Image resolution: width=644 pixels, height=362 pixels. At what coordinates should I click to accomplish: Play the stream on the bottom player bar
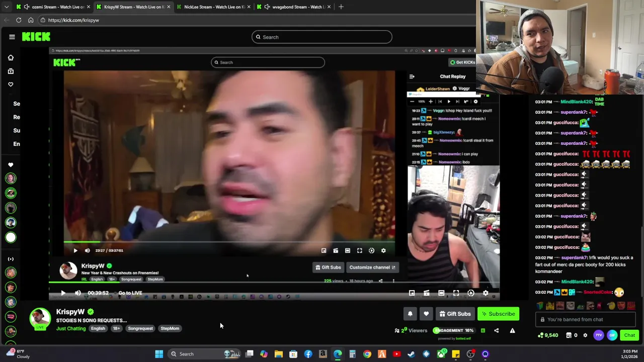tap(63, 293)
